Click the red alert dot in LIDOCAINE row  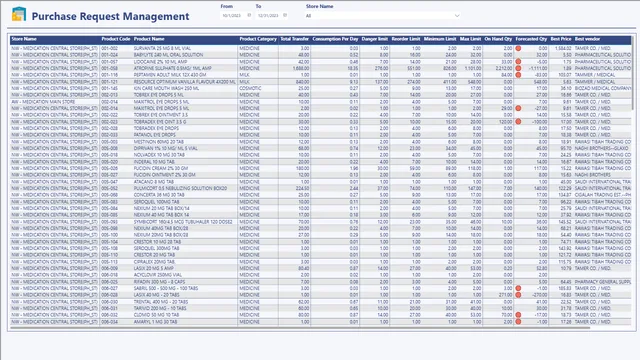click(518, 62)
